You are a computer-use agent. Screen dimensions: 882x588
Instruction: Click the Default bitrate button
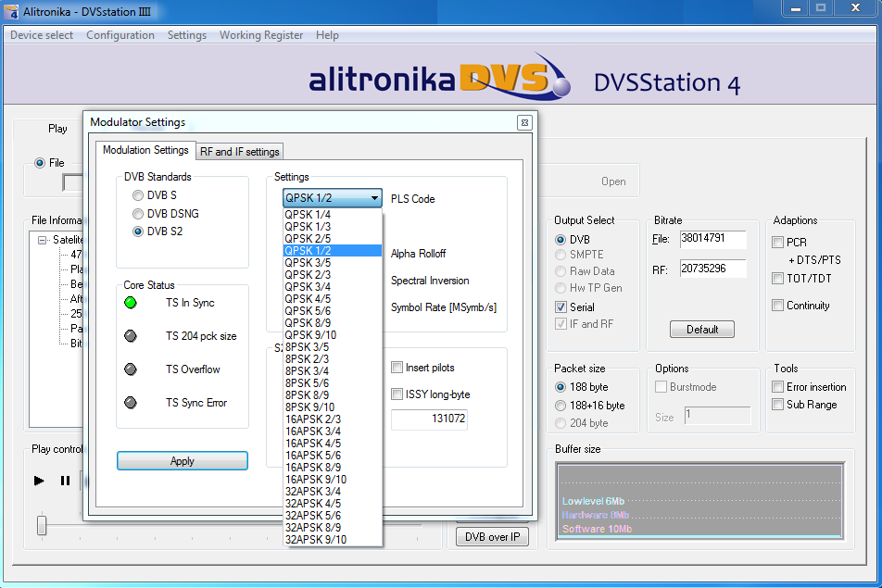(702, 330)
